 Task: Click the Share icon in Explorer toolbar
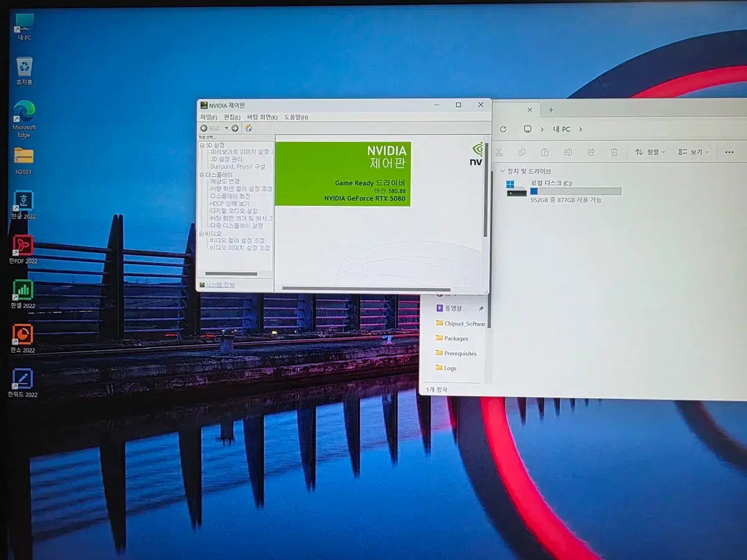[x=591, y=152]
